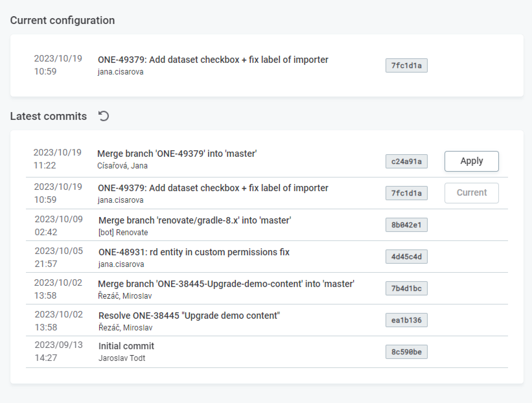Viewport: 532px width, 403px height.
Task: Click the 7b4d1bc hash badge
Action: (x=406, y=288)
